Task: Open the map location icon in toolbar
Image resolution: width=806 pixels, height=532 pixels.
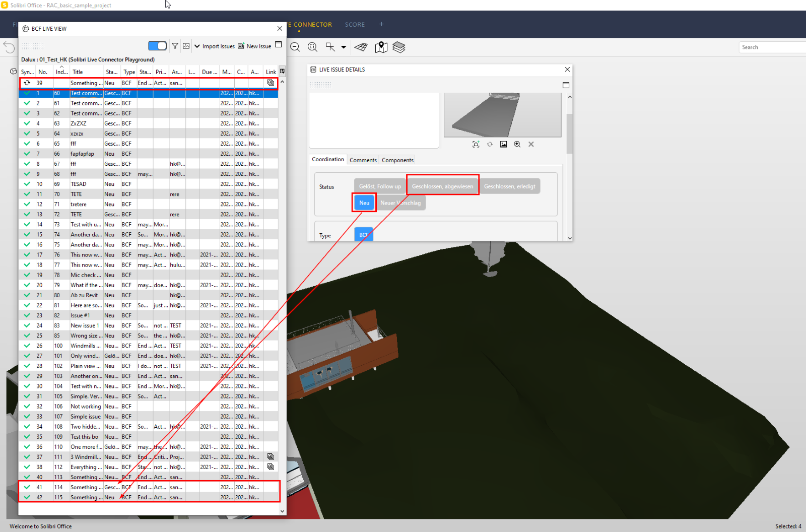Action: point(381,47)
